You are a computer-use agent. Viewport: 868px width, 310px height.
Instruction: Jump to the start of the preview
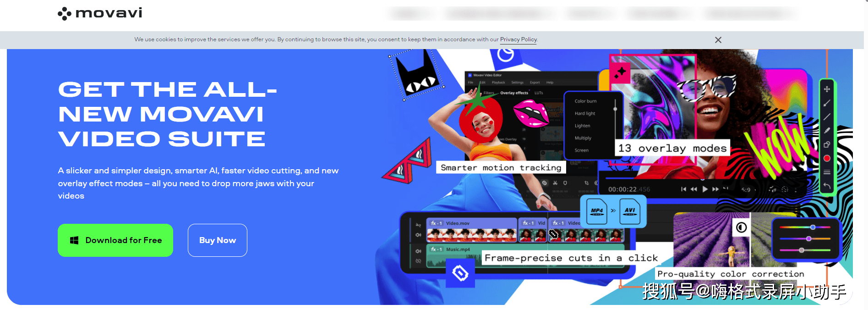tap(683, 189)
